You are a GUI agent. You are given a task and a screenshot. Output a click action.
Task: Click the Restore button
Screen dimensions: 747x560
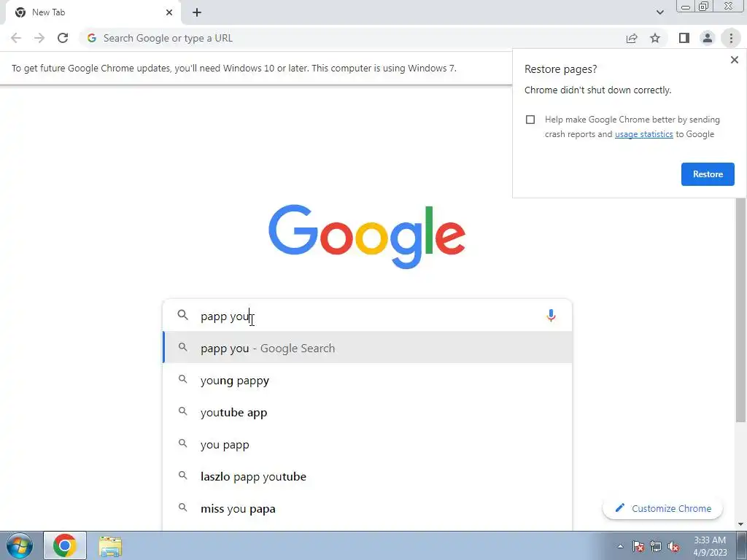(x=708, y=174)
